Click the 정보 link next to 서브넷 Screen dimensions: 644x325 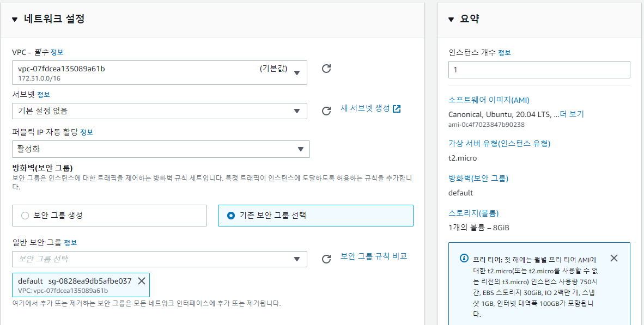click(x=43, y=95)
